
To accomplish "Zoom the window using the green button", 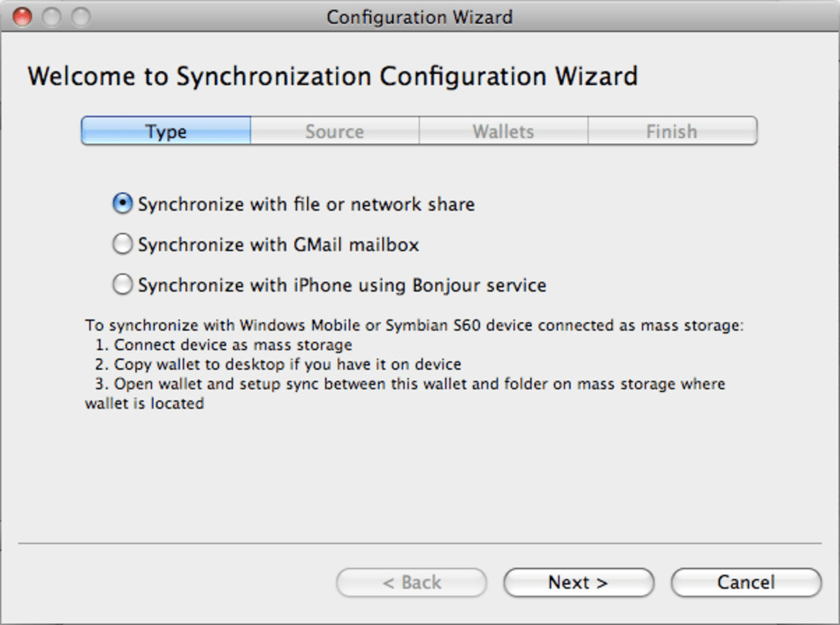I will [80, 16].
